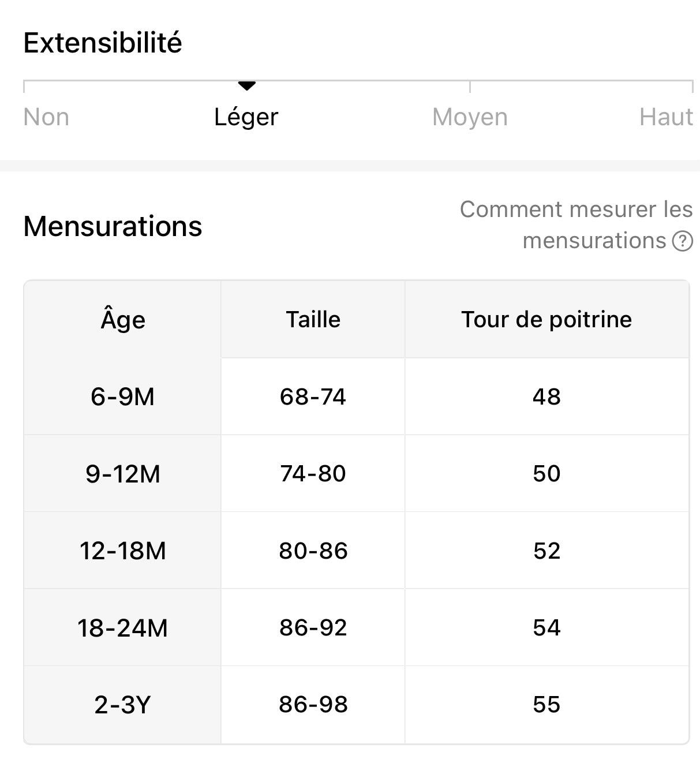This screenshot has height=763, width=700.
Task: Click the 'Extensibilité' section heading
Action: (103, 43)
